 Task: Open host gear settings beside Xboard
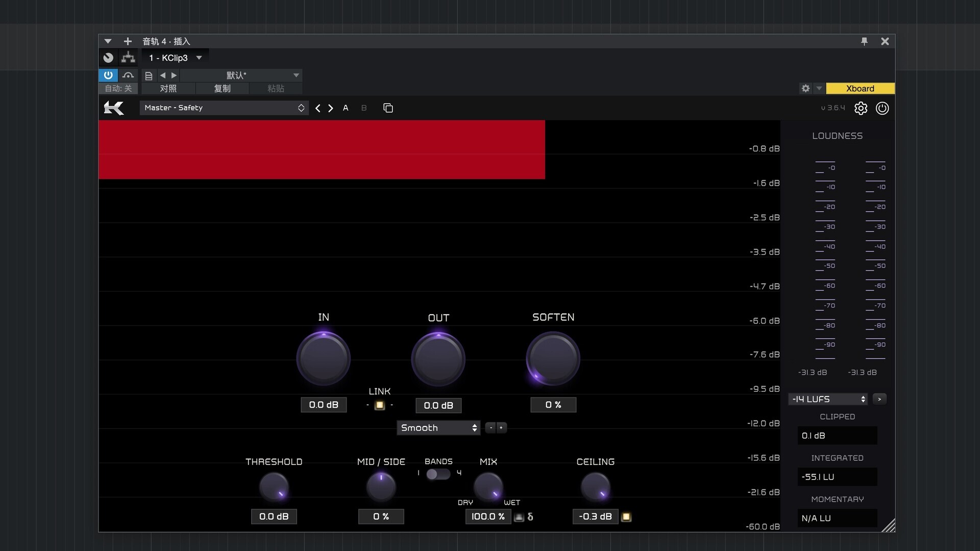[805, 88]
